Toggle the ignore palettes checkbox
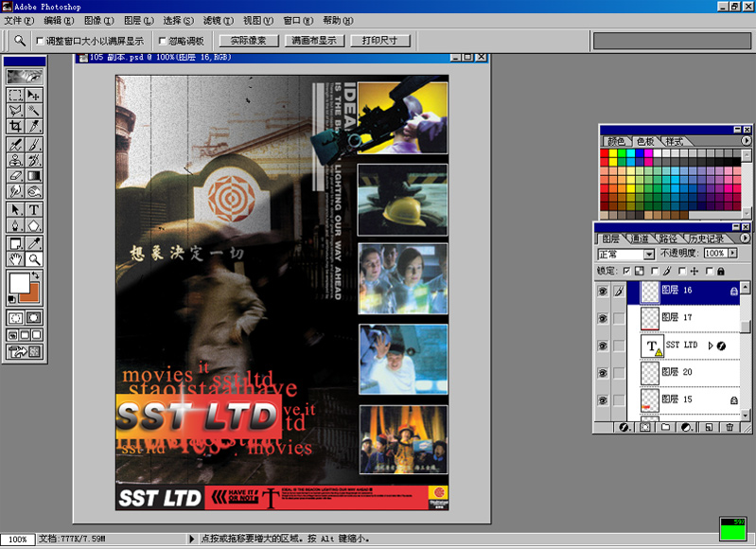Screen dimensions: 756x549 (163, 41)
